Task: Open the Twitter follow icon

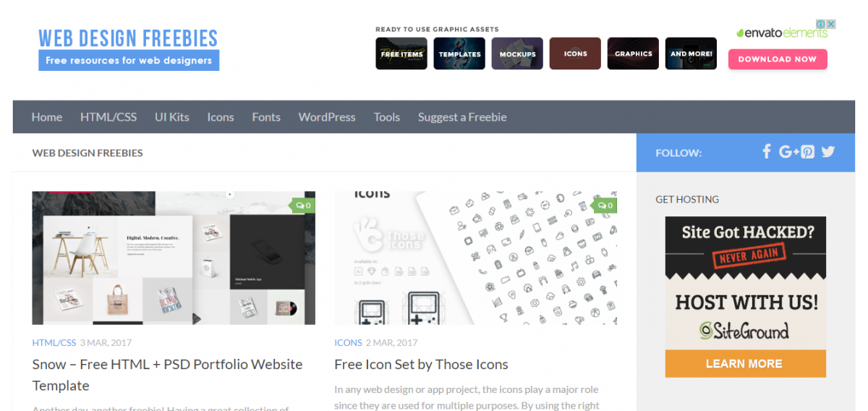Action: [828, 152]
